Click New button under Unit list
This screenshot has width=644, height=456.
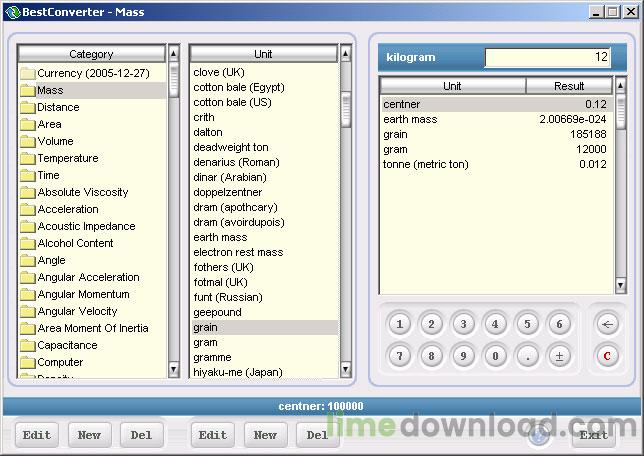265,435
